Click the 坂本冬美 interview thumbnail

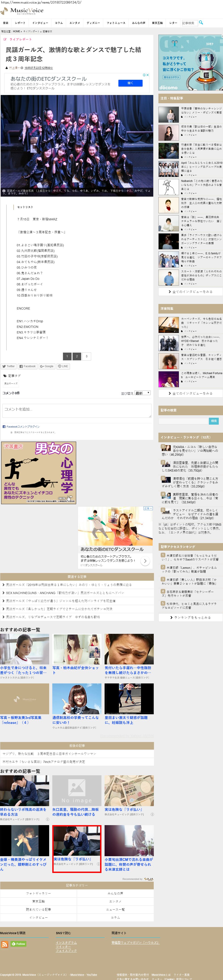click(x=168, y=133)
